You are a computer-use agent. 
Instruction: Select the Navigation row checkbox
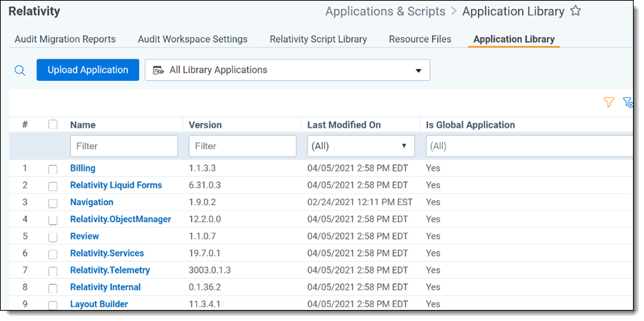click(x=52, y=203)
